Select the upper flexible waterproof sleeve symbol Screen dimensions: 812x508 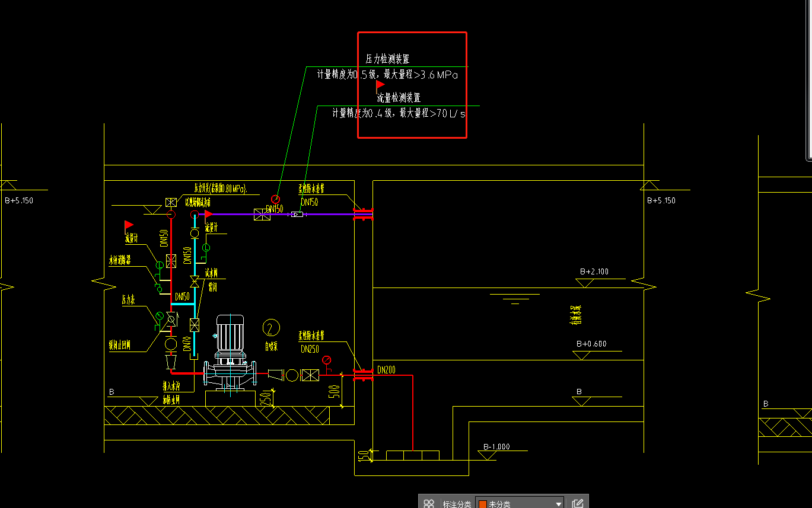[x=362, y=215]
